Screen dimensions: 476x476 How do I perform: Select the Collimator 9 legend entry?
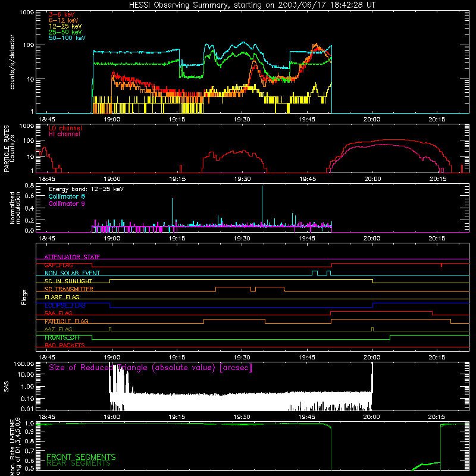[67, 203]
